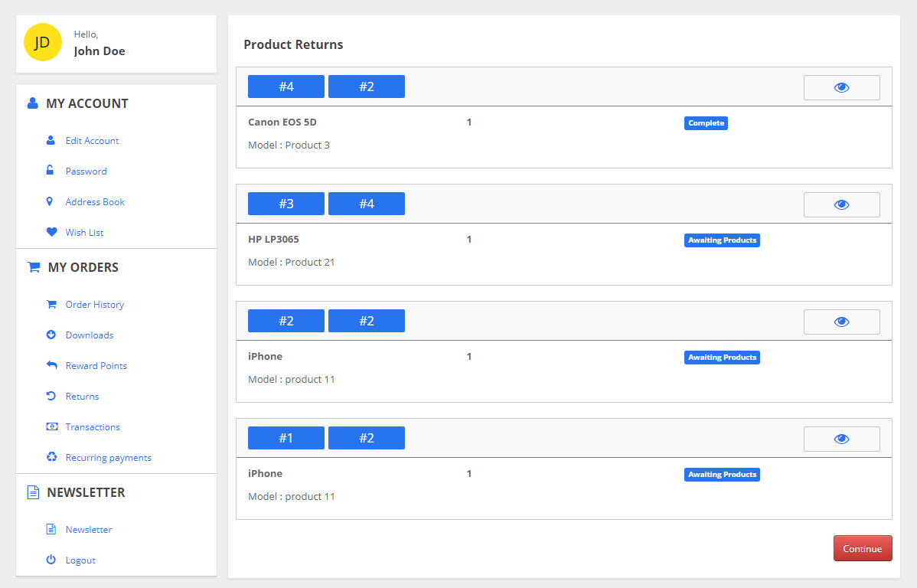Click the user icon next to Edit Account
The width and height of the screenshot is (917, 588).
[x=51, y=140]
